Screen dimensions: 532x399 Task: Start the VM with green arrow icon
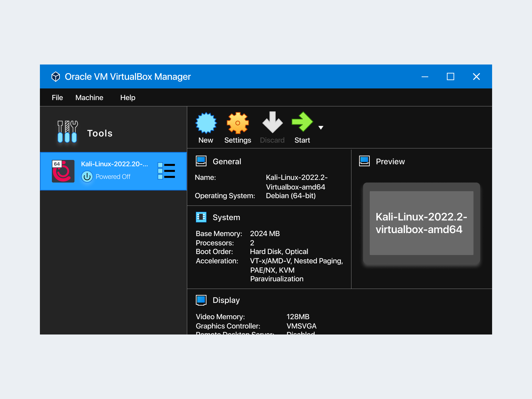click(x=302, y=122)
